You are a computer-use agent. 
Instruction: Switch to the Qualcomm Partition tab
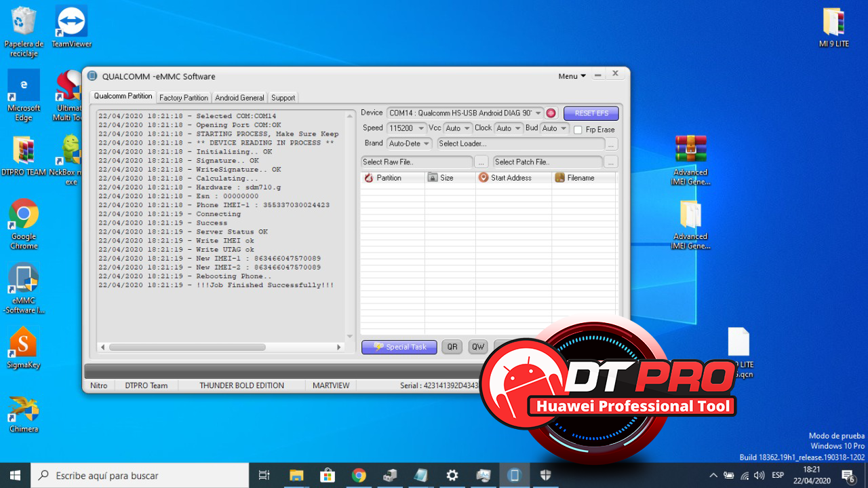(123, 96)
